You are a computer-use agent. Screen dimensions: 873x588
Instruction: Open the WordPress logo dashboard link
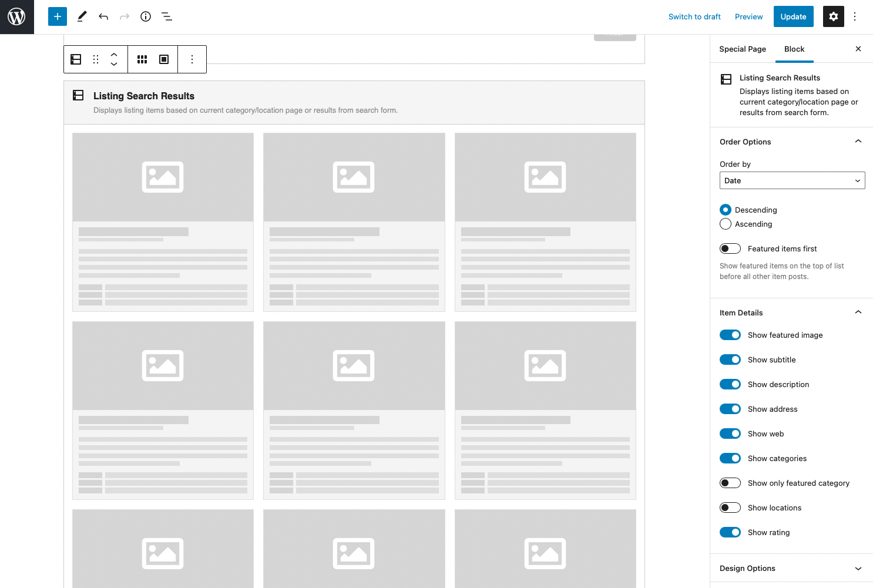coord(16,16)
